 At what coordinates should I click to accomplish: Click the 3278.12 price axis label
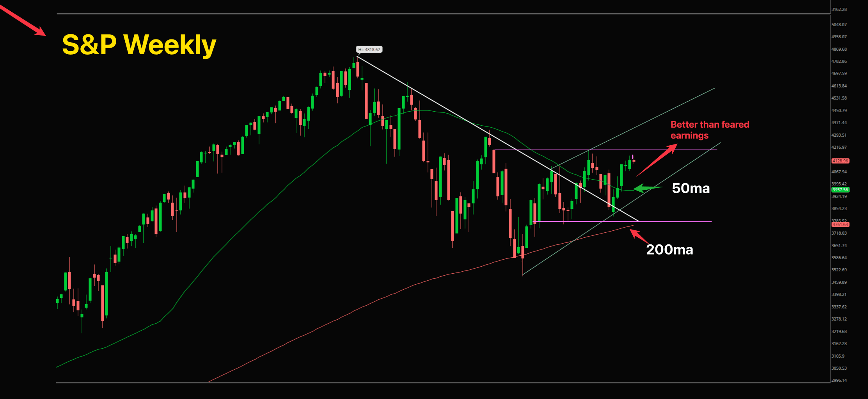[839, 319]
